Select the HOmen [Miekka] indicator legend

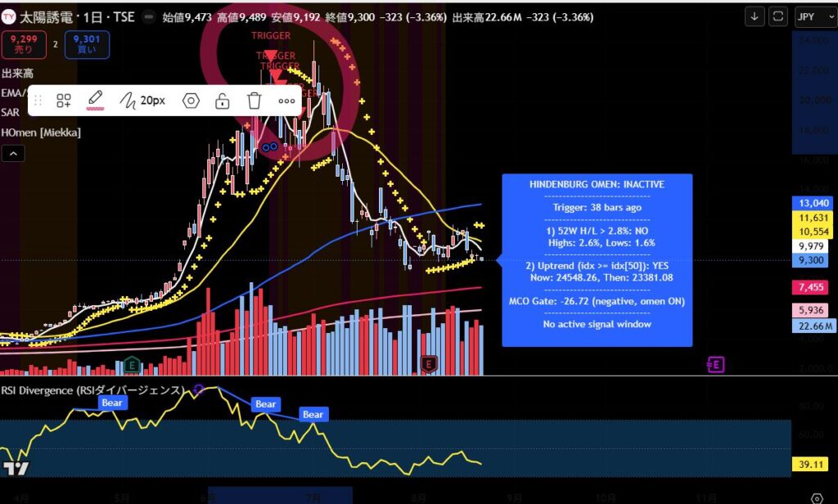tap(41, 133)
